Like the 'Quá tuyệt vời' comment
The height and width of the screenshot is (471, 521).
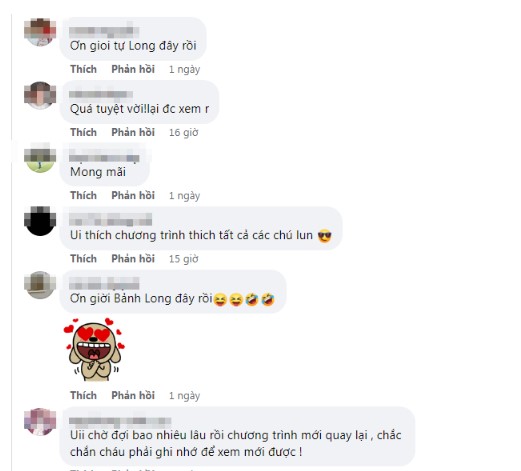83,132
